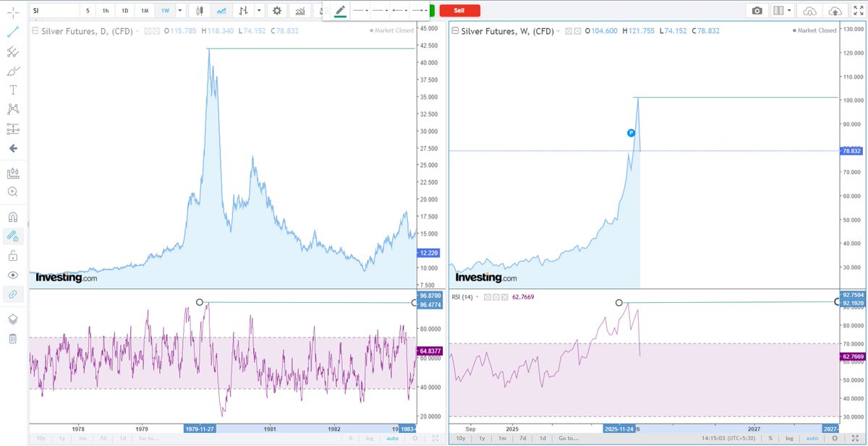Image resolution: width=868 pixels, height=446 pixels.
Task: Select the brush drawing tool
Action: [x=13, y=72]
